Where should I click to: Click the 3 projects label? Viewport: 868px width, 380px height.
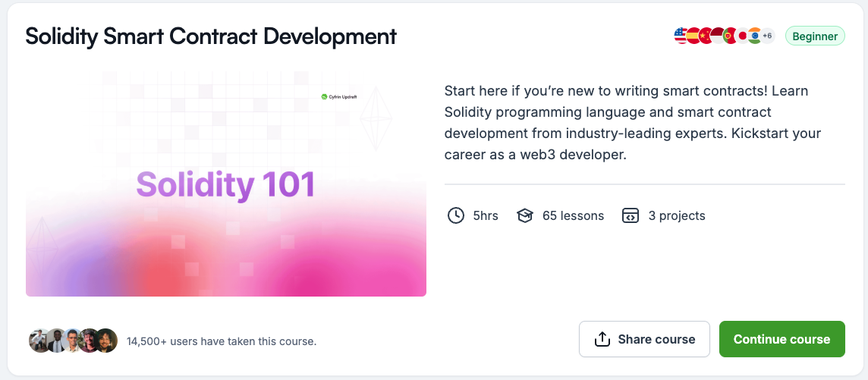point(676,215)
